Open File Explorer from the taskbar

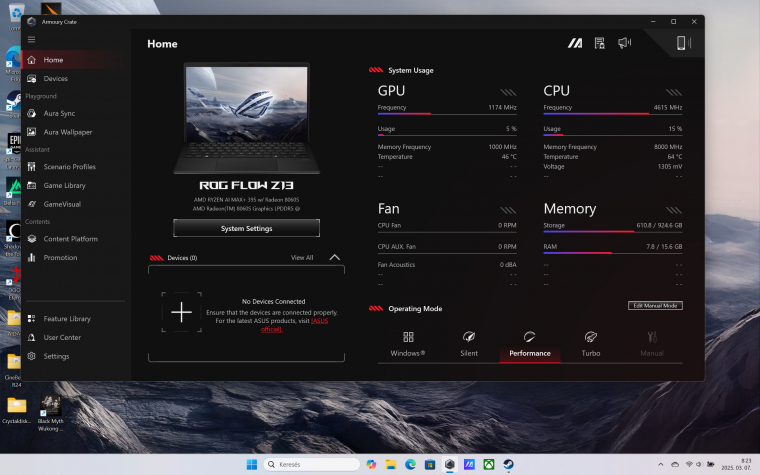[391, 464]
